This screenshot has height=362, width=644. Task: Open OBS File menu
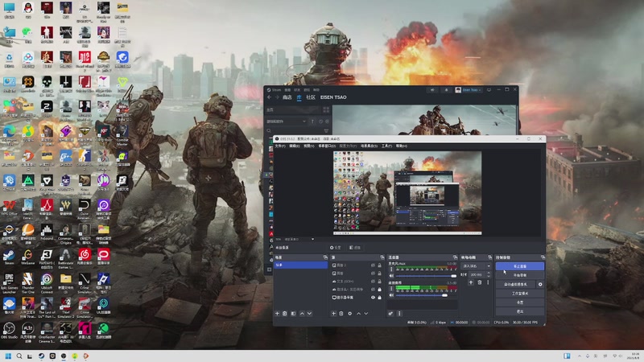coord(280,146)
